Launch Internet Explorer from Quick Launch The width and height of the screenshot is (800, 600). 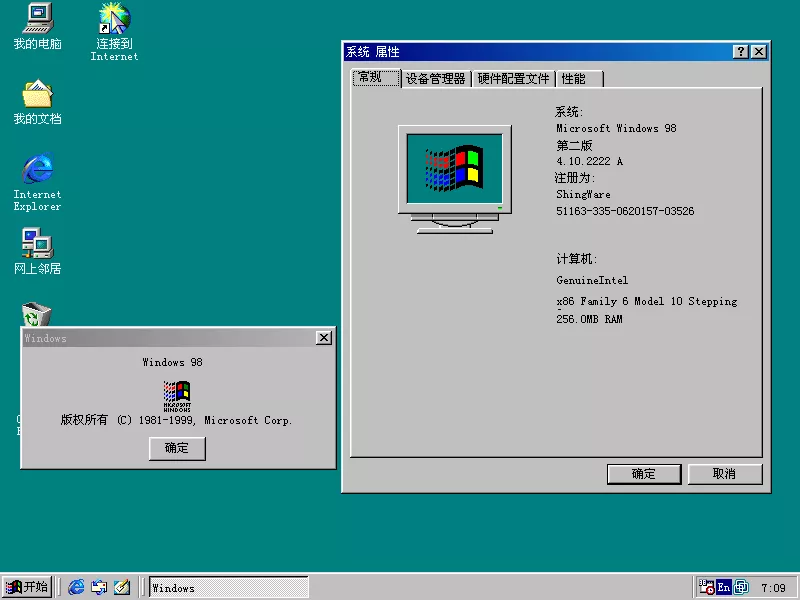pyautogui.click(x=76, y=588)
